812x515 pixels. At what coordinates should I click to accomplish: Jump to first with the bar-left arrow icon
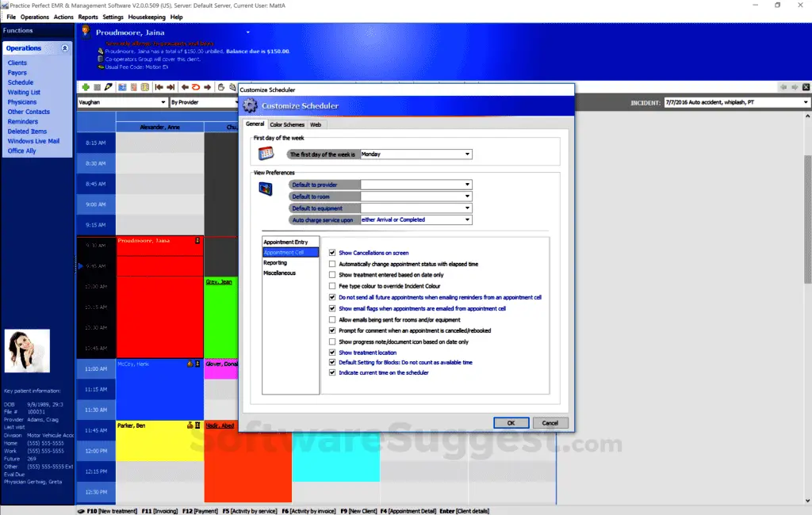[x=159, y=87]
